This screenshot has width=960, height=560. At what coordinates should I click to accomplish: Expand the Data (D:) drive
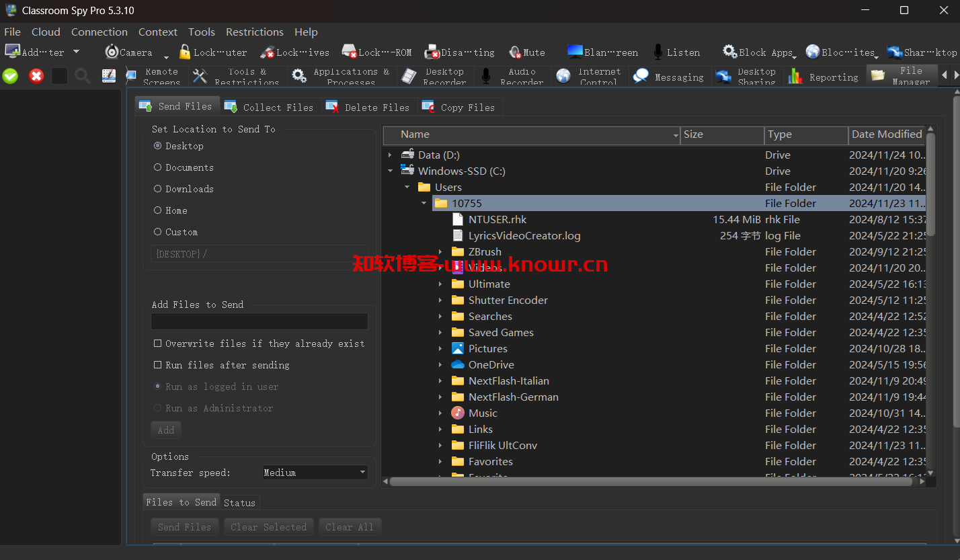390,155
